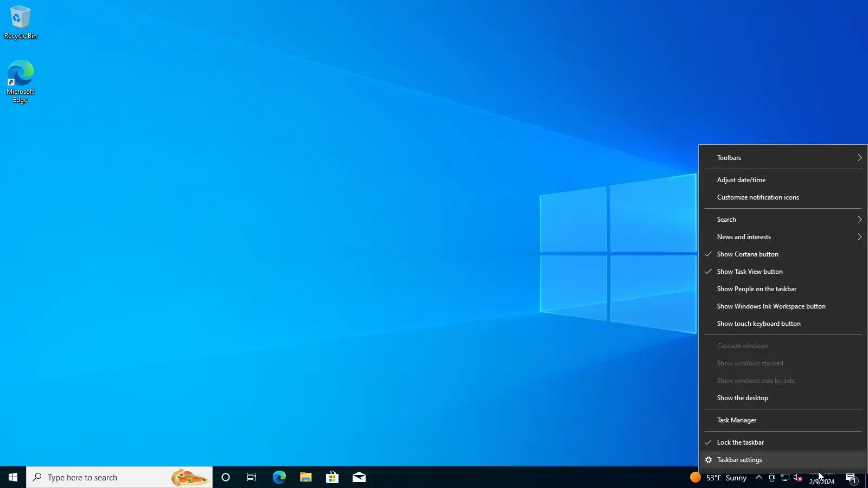Open the Mail app on taskbar
The image size is (868, 488).
click(359, 477)
